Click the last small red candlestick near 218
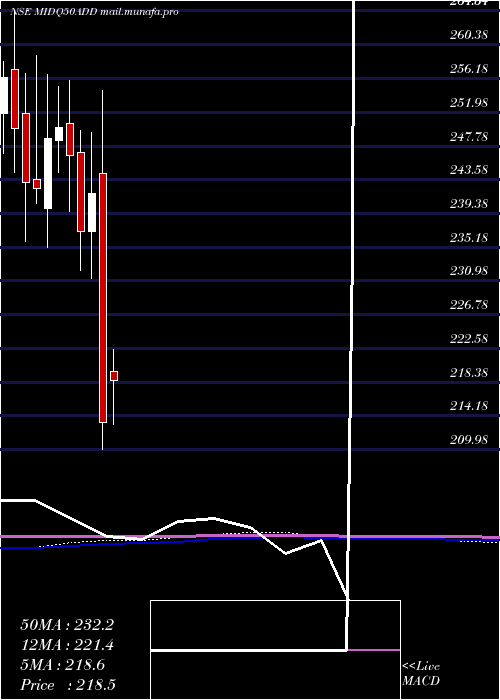The height and width of the screenshot is (700, 500). tap(114, 376)
